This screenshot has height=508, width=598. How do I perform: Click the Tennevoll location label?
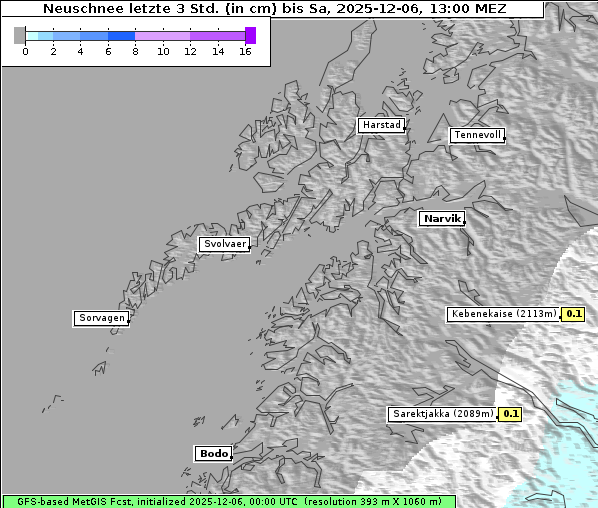477,135
